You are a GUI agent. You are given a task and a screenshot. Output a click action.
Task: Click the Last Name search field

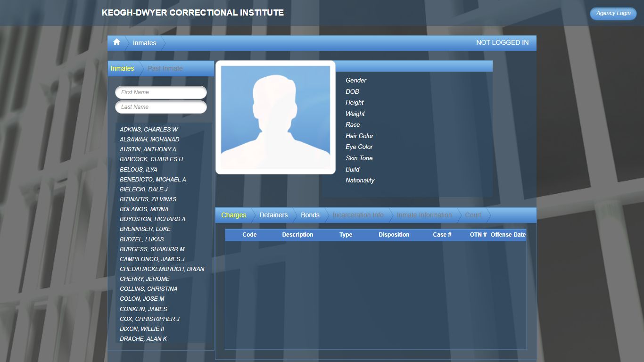click(x=161, y=107)
